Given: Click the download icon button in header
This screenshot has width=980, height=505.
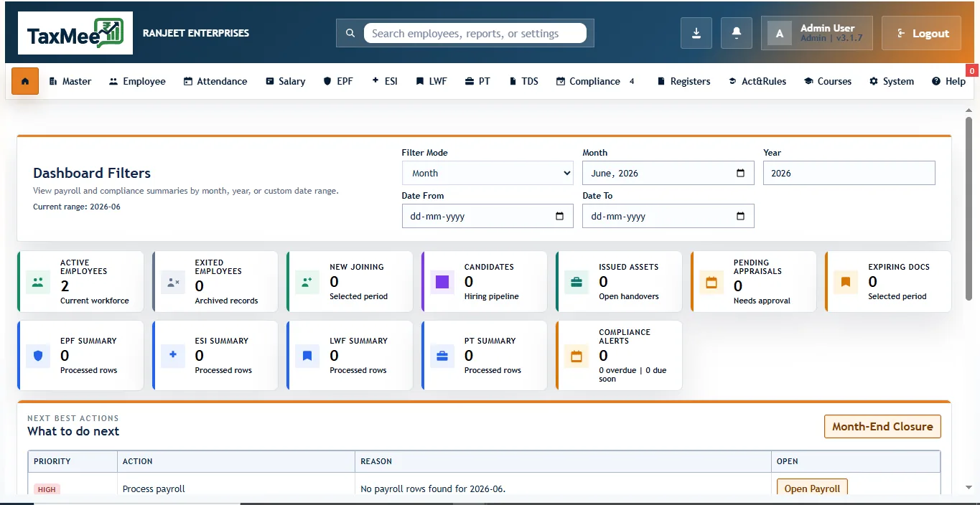Looking at the screenshot, I should [696, 33].
